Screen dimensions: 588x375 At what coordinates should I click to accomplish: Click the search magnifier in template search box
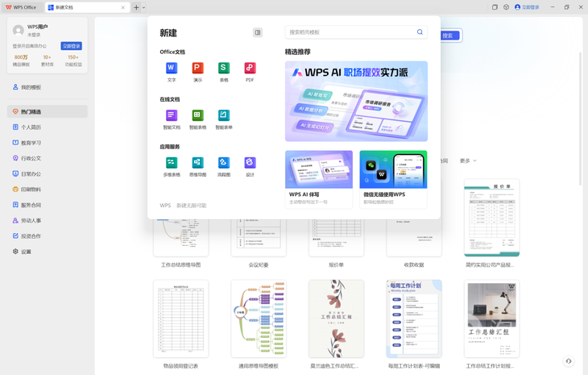click(420, 32)
